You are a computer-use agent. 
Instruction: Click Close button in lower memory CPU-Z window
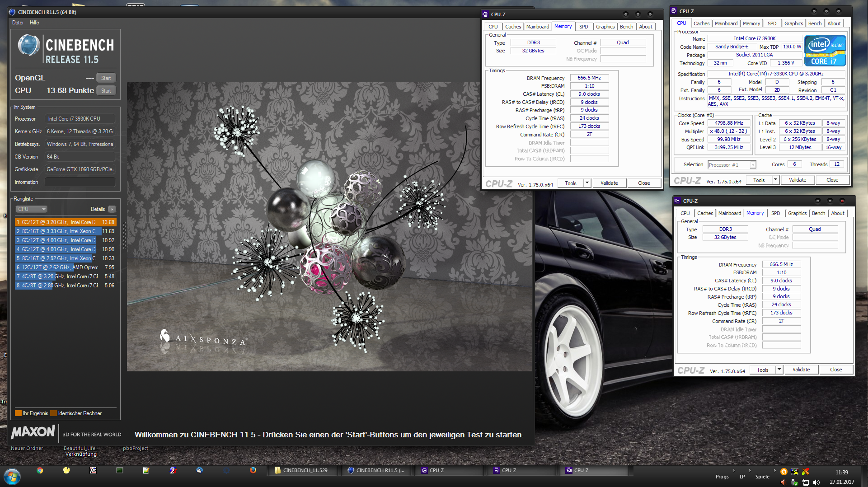coord(835,370)
